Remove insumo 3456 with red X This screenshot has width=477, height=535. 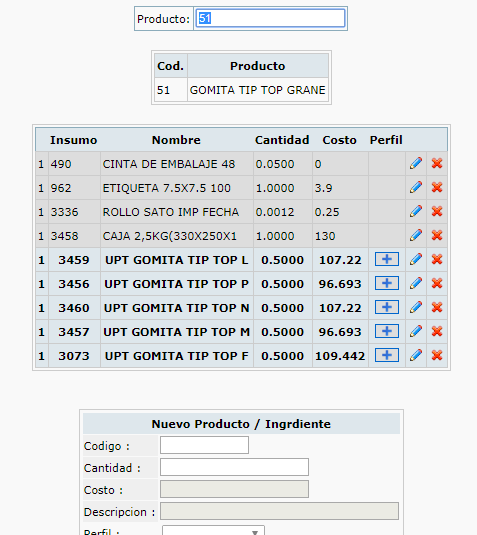tap(437, 283)
